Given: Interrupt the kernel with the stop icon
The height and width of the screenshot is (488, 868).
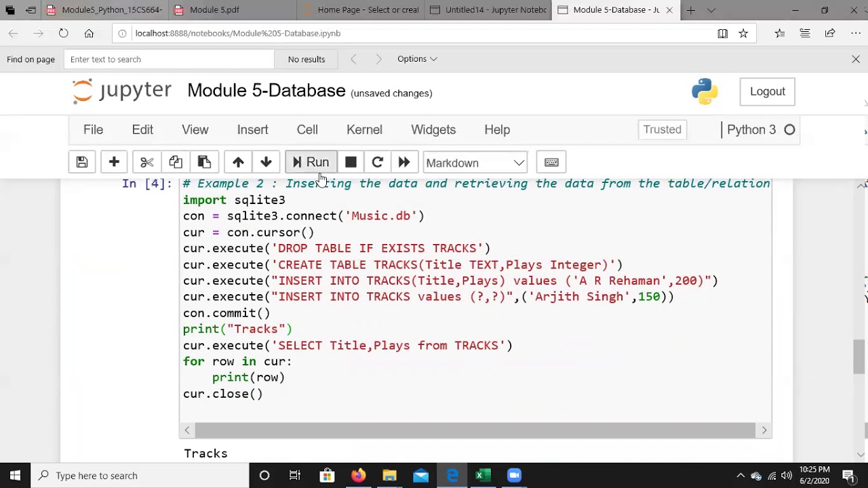Looking at the screenshot, I should pyautogui.click(x=351, y=162).
